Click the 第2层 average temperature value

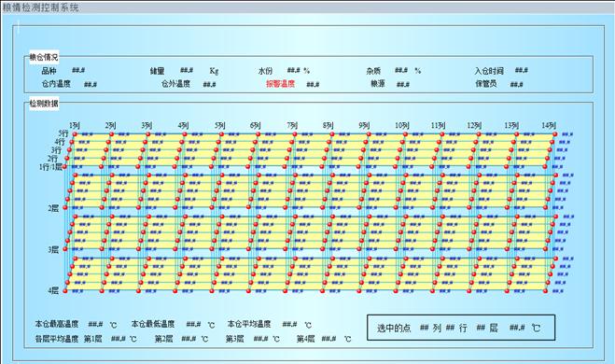pyautogui.click(x=189, y=339)
